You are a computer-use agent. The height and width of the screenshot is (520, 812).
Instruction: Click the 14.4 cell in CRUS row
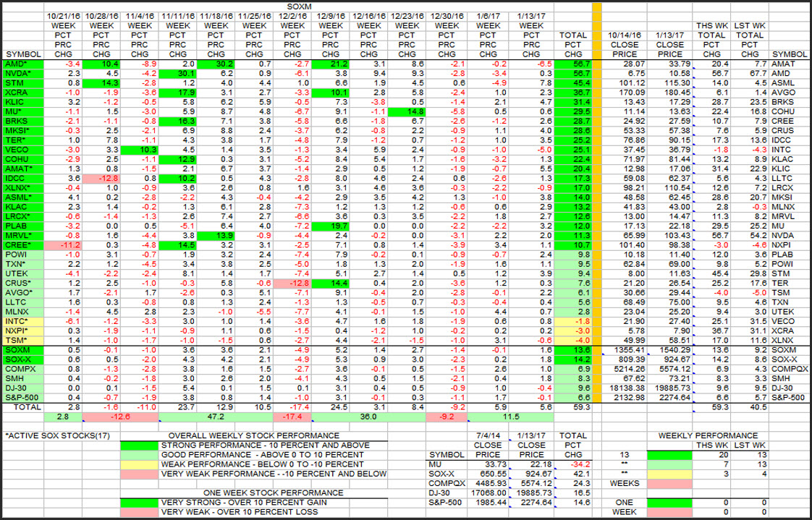[330, 283]
